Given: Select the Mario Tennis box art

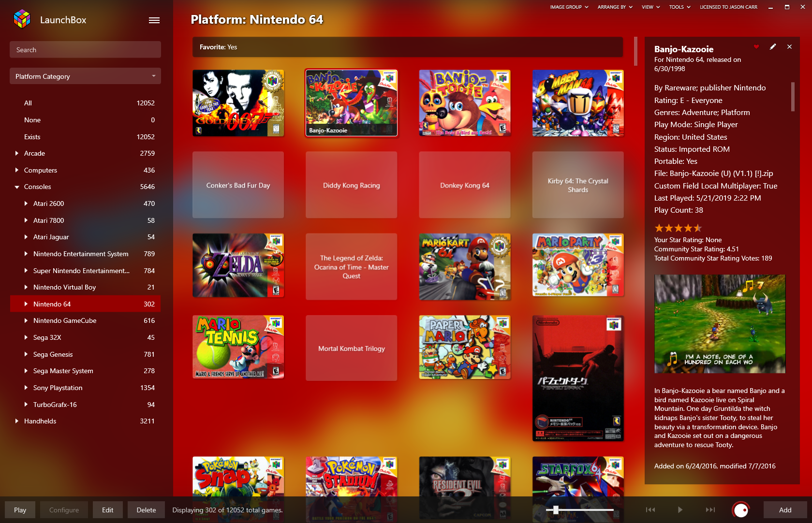Looking at the screenshot, I should click(x=238, y=347).
